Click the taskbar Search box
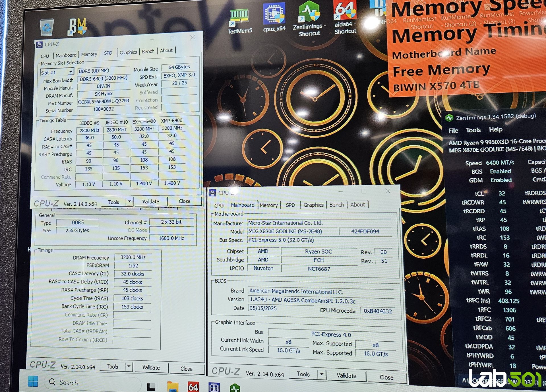The image size is (546, 392). pyautogui.click(x=92, y=383)
